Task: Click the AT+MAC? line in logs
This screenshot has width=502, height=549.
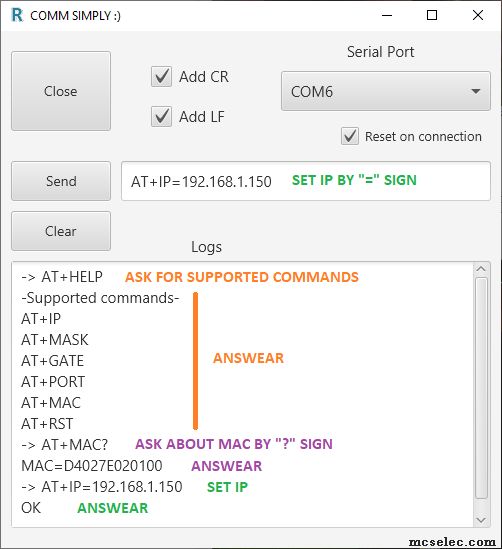Action: [65, 445]
